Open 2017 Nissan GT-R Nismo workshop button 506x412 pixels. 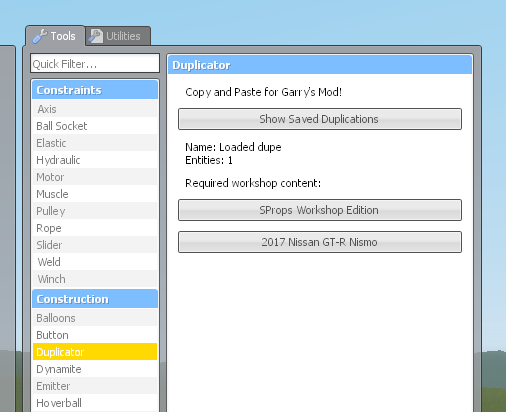click(x=320, y=242)
